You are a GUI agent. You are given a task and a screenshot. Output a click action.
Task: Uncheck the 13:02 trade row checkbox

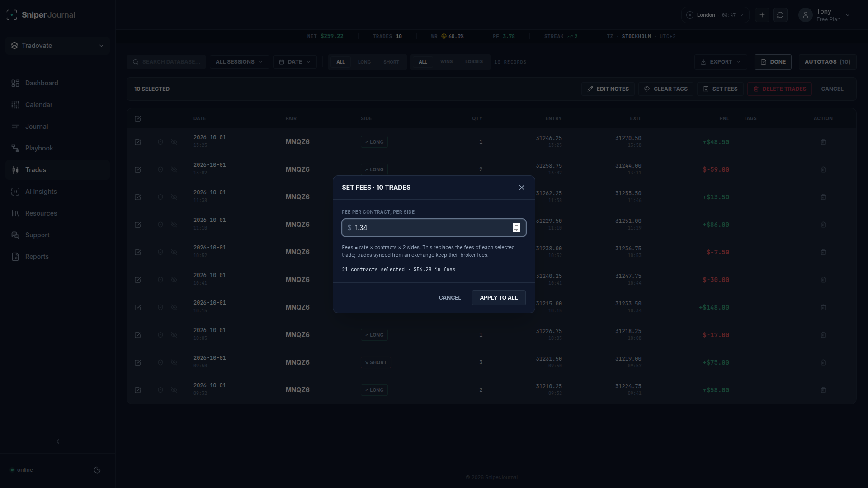click(x=138, y=169)
